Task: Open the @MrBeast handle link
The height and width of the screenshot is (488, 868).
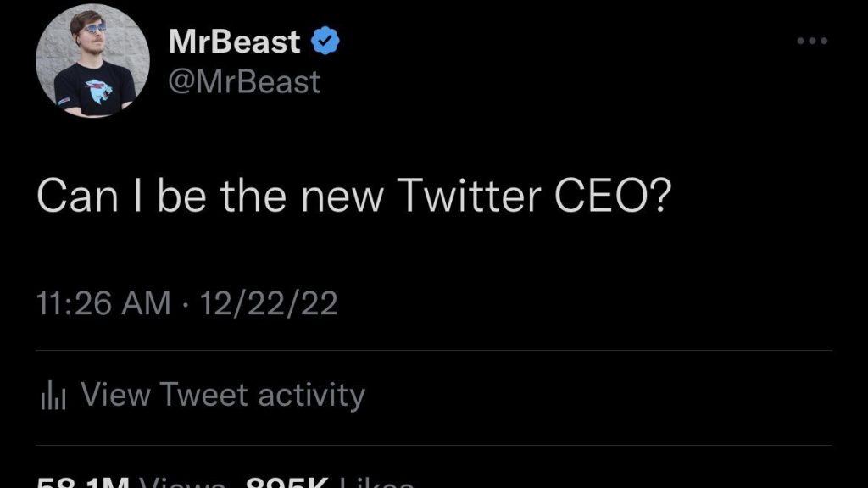Action: coord(244,81)
